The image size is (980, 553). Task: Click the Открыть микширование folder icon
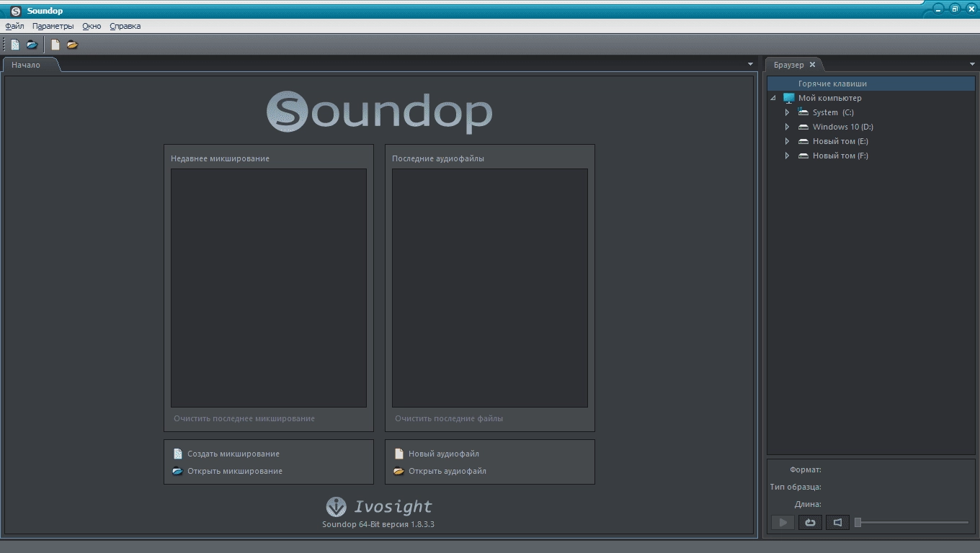point(178,471)
